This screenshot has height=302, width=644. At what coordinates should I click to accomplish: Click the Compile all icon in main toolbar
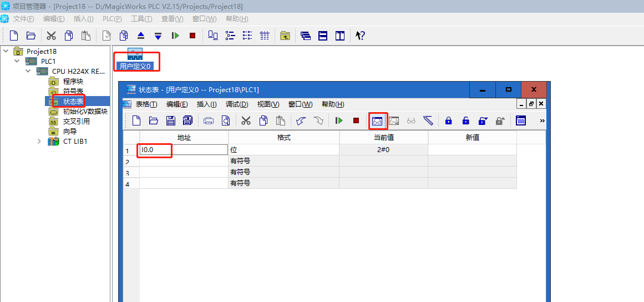(x=124, y=36)
